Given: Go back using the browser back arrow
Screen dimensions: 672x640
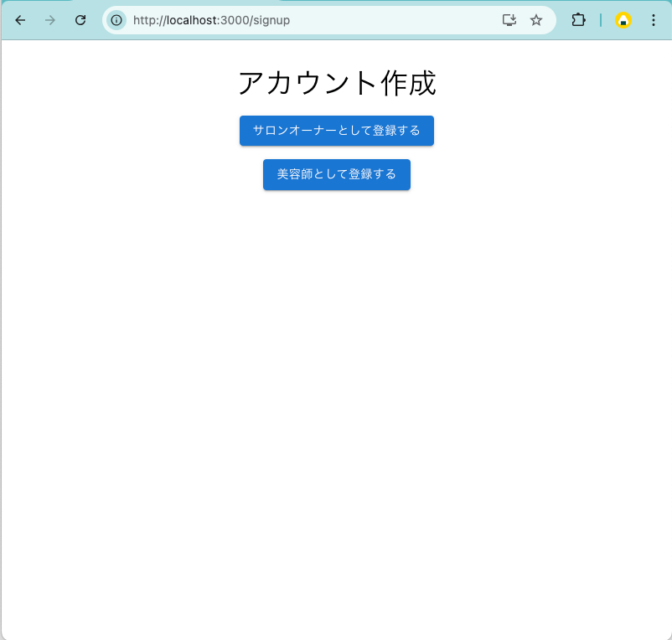Looking at the screenshot, I should coord(20,20).
